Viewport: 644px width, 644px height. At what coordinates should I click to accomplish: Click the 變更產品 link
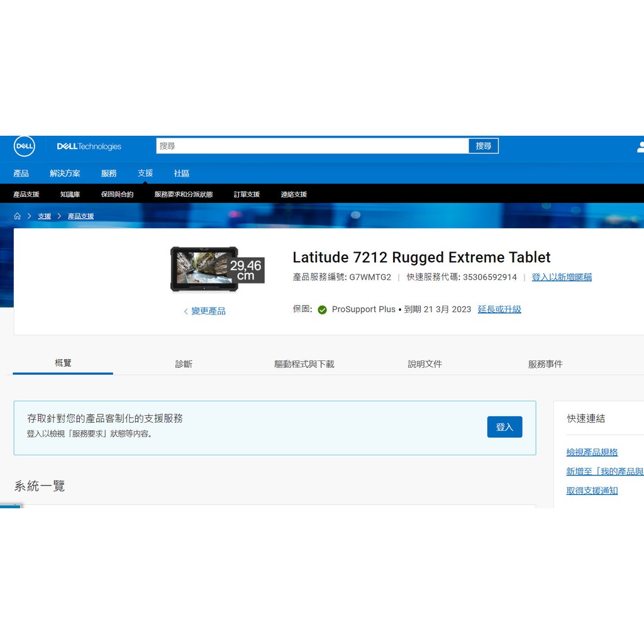click(x=205, y=311)
